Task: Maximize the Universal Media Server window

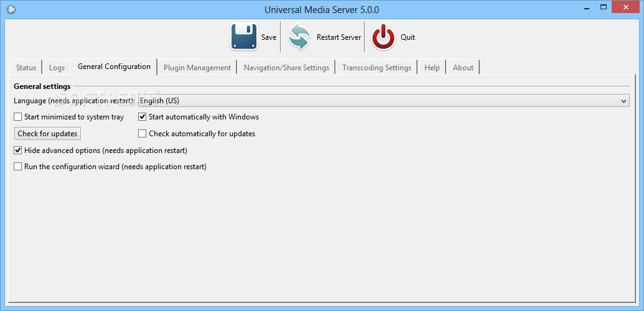Action: click(604, 8)
